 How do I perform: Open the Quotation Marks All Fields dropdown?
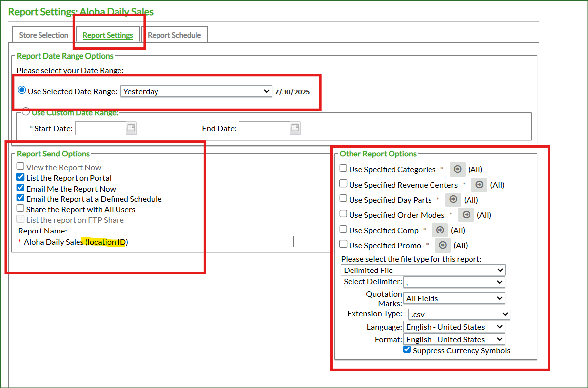pos(454,298)
